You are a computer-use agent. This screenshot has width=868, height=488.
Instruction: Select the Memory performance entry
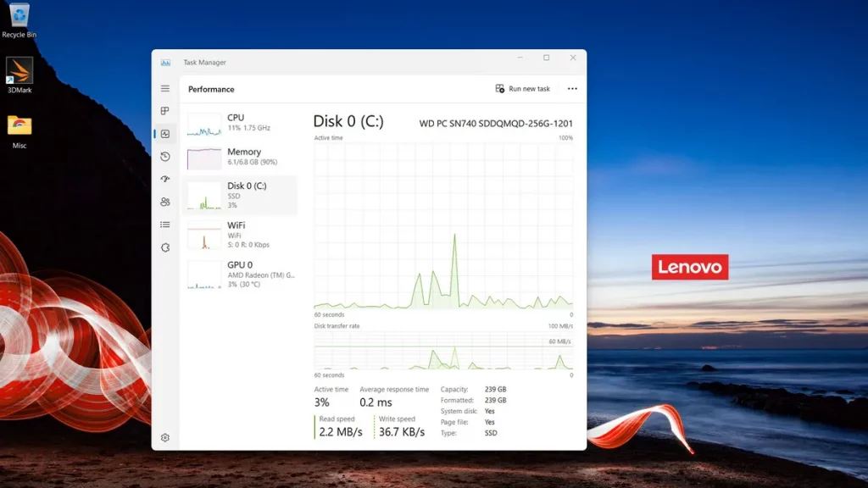coord(246,158)
